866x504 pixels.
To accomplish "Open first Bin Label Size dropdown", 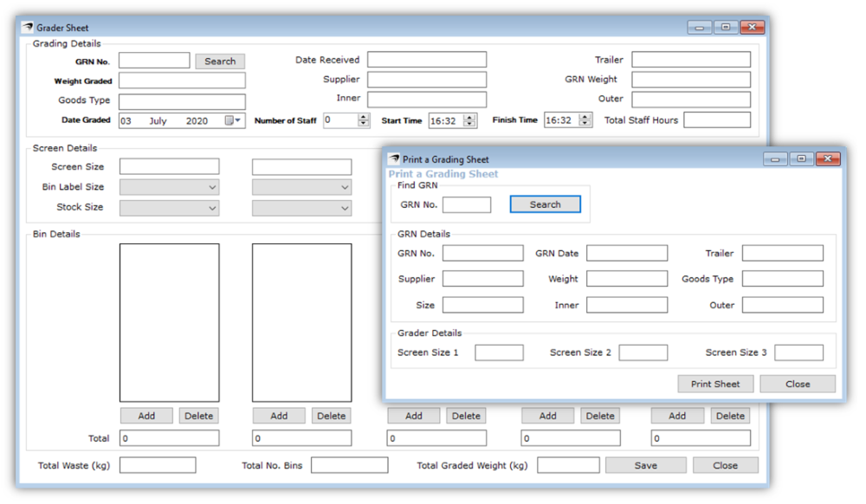I will point(170,187).
